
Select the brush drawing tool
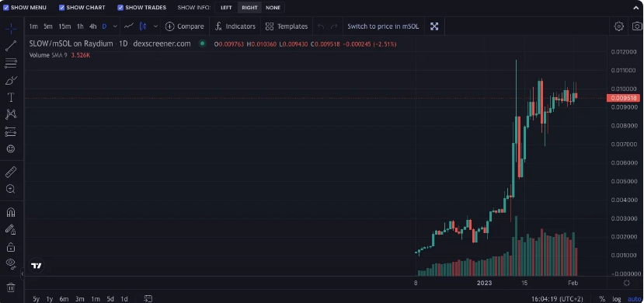point(11,80)
